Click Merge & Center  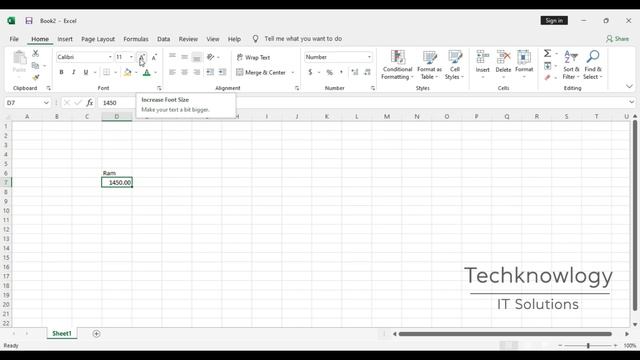261,72
